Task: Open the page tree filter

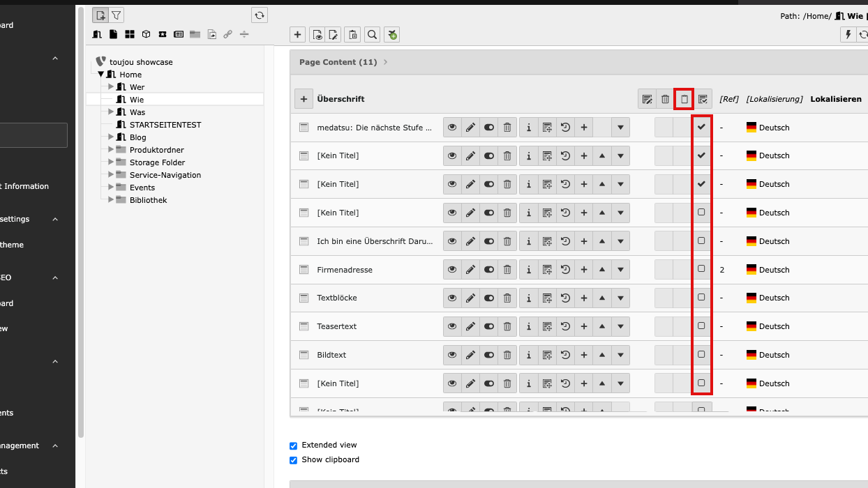Action: 117,15
